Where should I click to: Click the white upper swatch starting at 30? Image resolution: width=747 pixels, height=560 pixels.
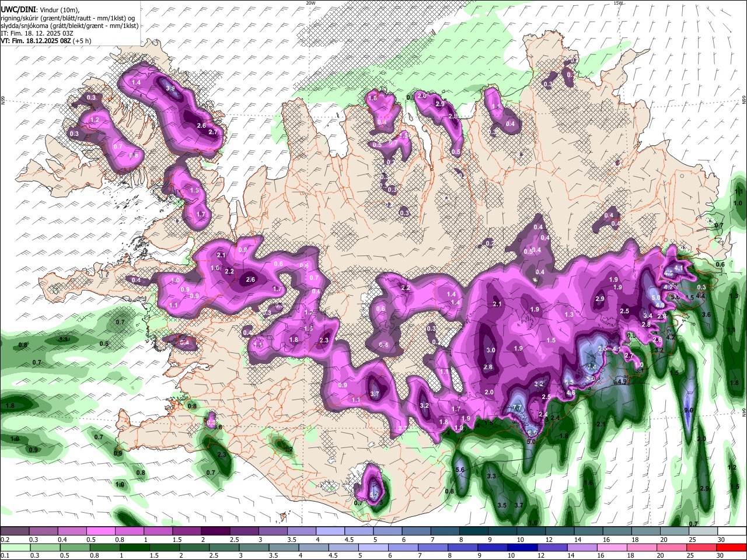pyautogui.click(x=731, y=531)
